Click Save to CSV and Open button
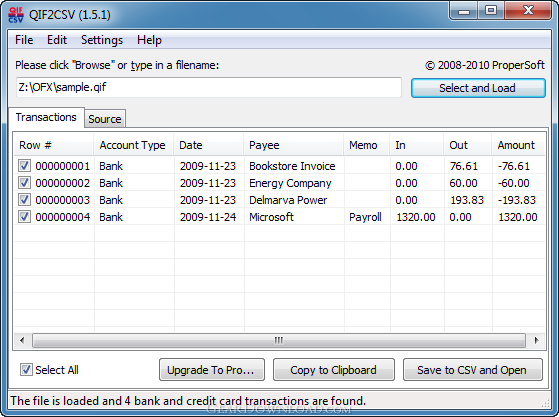The width and height of the screenshot is (559, 417). click(472, 370)
